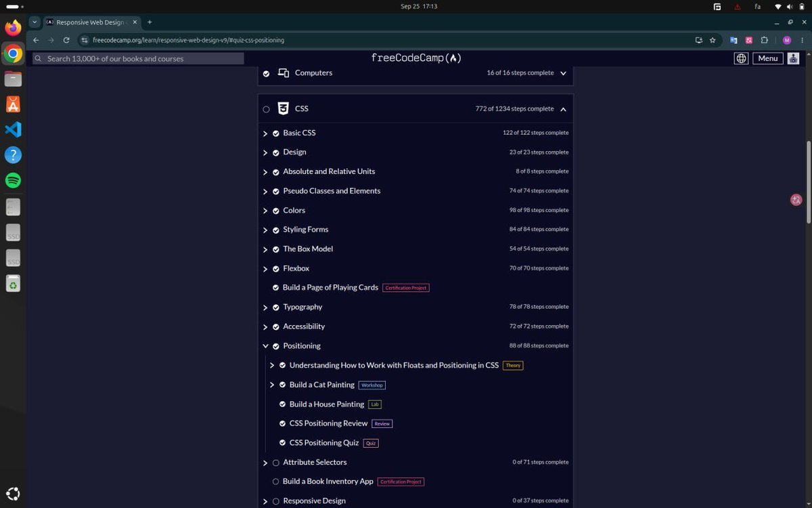This screenshot has width=812, height=508.
Task: Open the Files app in the dock
Action: [13, 79]
